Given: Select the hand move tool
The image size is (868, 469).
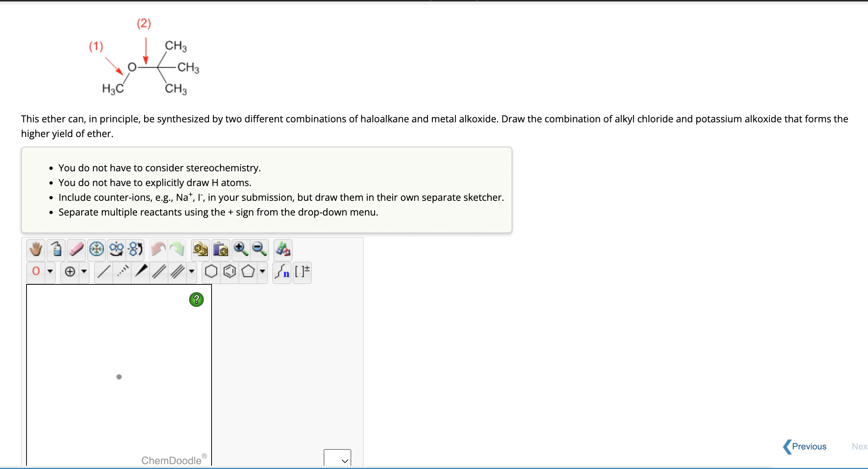Looking at the screenshot, I should tap(36, 249).
